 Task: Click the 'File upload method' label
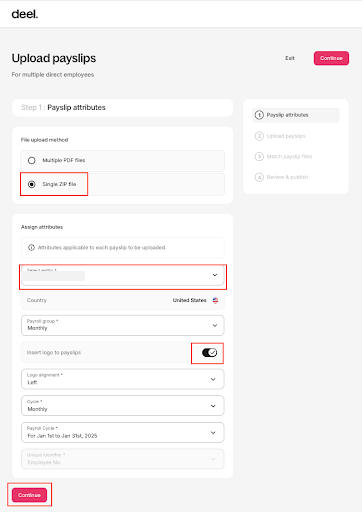tap(44, 140)
